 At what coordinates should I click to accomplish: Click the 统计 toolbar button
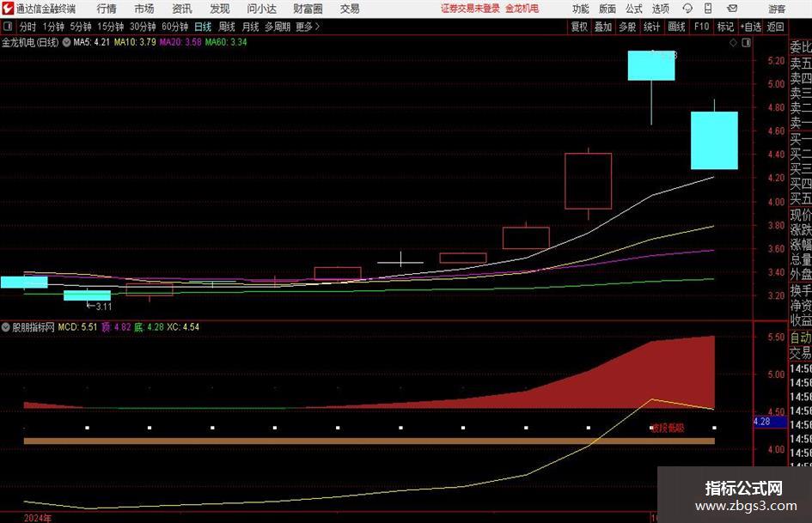coord(652,27)
